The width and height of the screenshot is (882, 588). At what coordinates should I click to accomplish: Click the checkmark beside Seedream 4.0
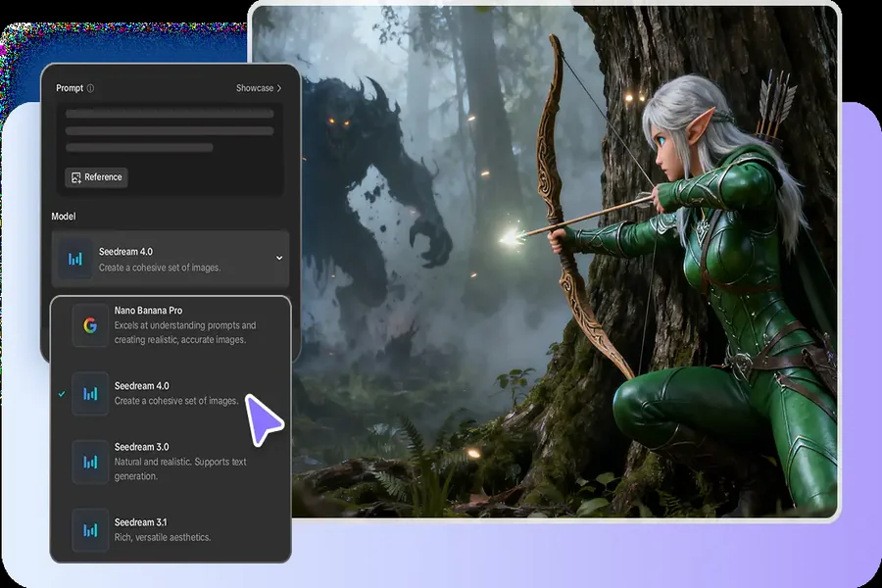62,393
